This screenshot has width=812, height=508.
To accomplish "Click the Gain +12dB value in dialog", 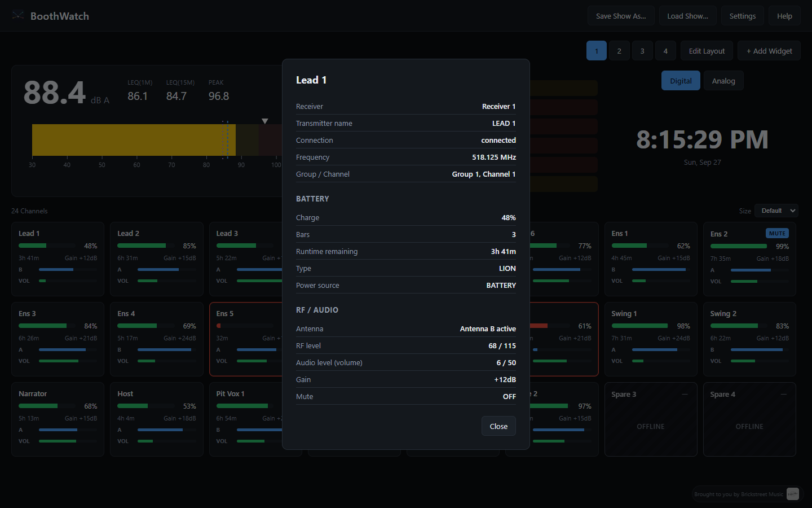I will (x=505, y=379).
